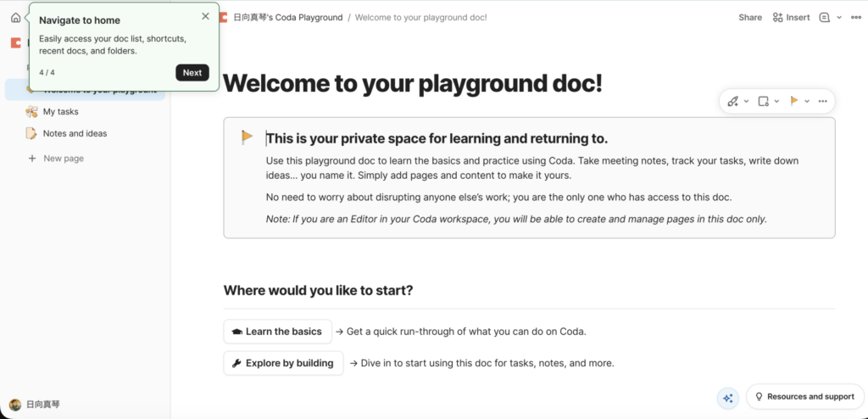Viewport: 868px width, 419px height.
Task: Click the Explore by building button
Action: tap(283, 363)
